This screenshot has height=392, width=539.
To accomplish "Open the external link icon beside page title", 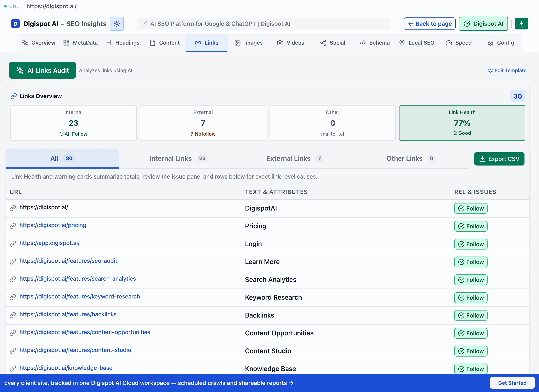I will (144, 23).
